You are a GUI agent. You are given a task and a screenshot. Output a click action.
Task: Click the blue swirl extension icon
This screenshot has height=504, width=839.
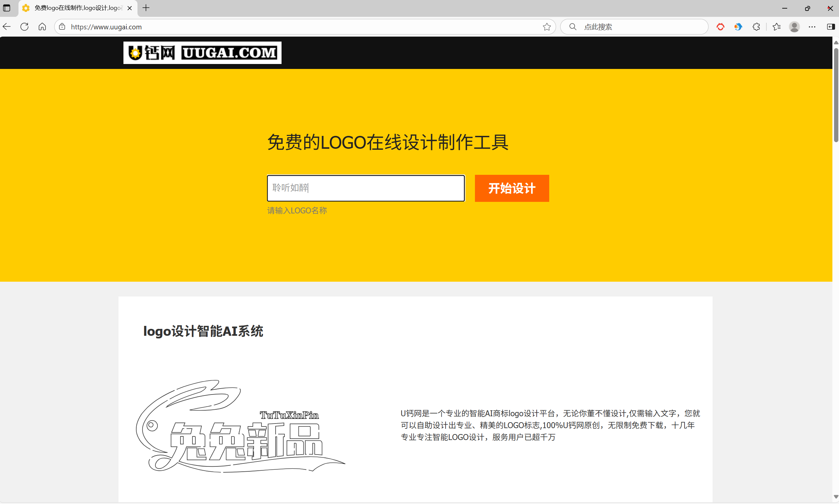[x=738, y=27]
